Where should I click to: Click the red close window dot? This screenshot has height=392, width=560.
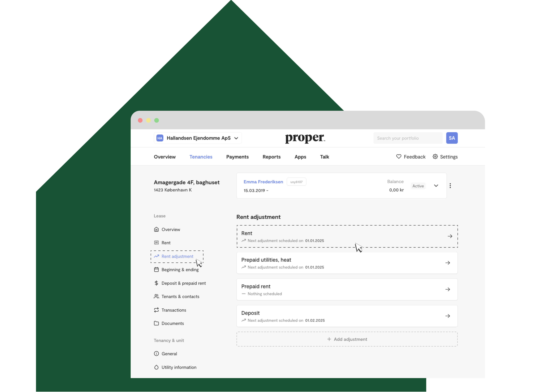pos(140,120)
